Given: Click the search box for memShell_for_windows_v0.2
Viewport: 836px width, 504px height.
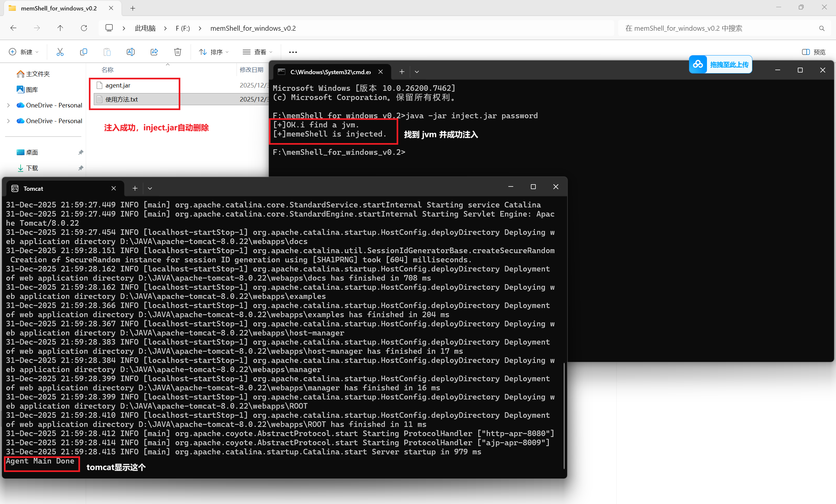Looking at the screenshot, I should 719,28.
